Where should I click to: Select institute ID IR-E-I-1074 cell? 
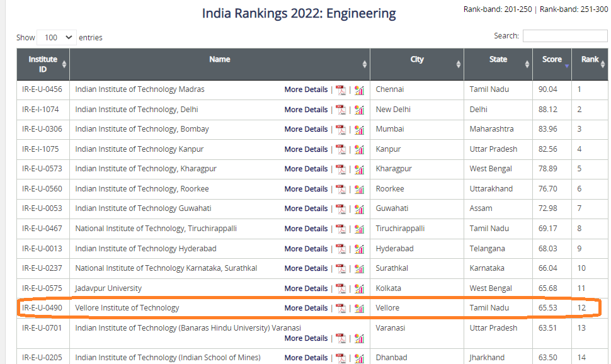point(43,110)
